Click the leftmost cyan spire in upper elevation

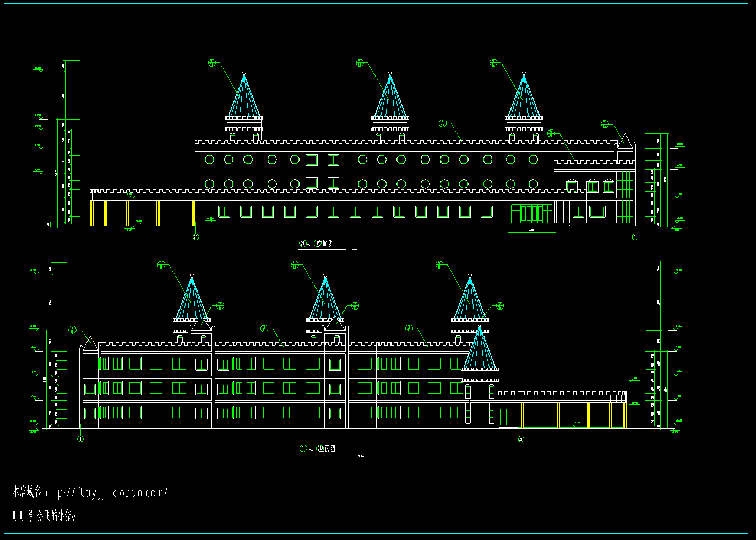click(x=244, y=96)
